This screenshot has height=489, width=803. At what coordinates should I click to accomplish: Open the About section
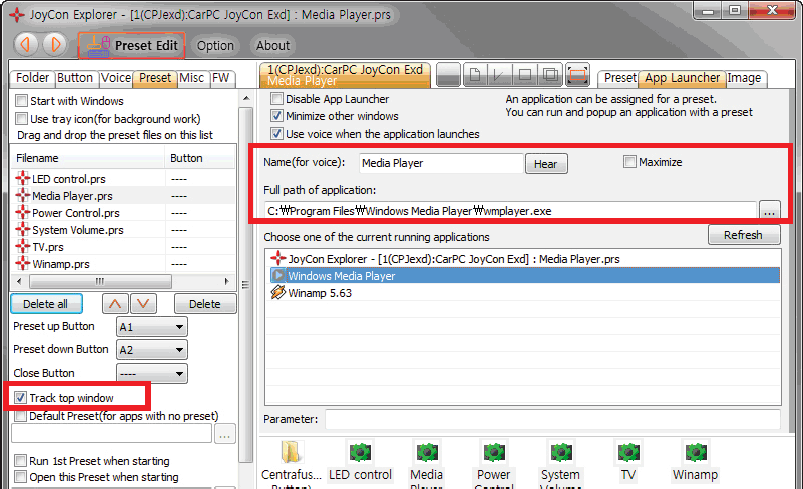coord(273,46)
